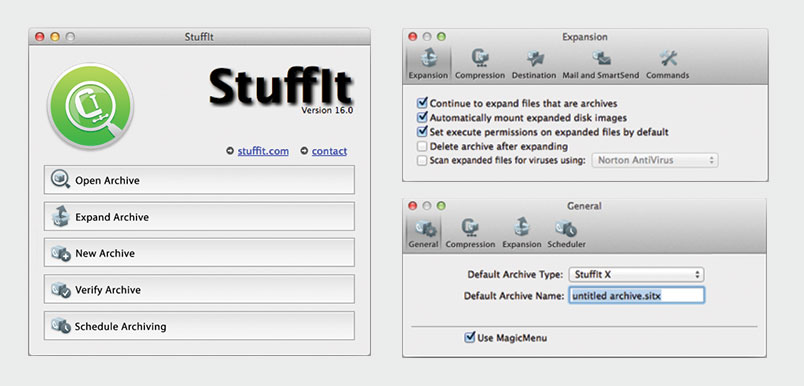This screenshot has width=804, height=386.
Task: Open the contact link
Action: coord(329,151)
